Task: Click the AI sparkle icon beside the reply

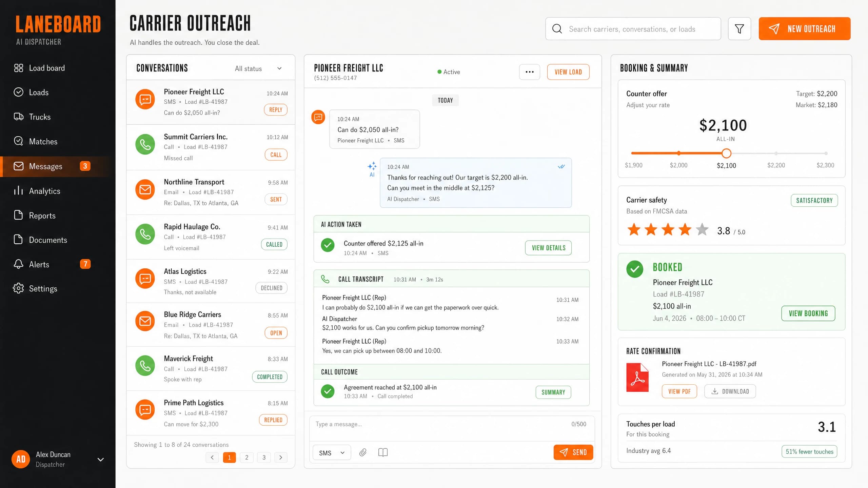Action: pyautogui.click(x=372, y=166)
